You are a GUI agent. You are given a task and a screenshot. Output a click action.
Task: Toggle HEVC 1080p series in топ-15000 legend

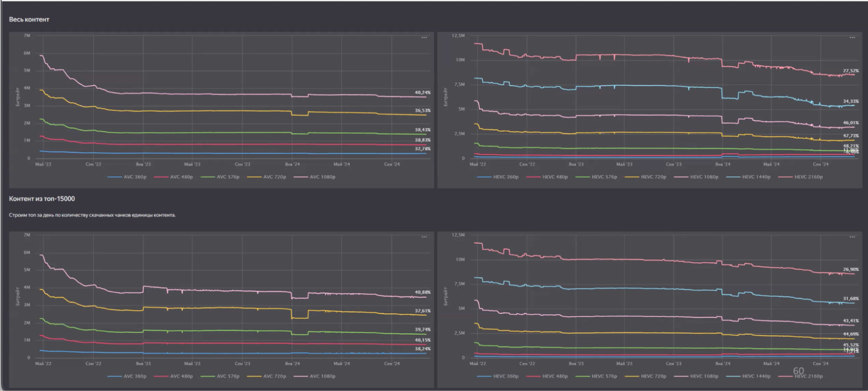pyautogui.click(x=696, y=376)
